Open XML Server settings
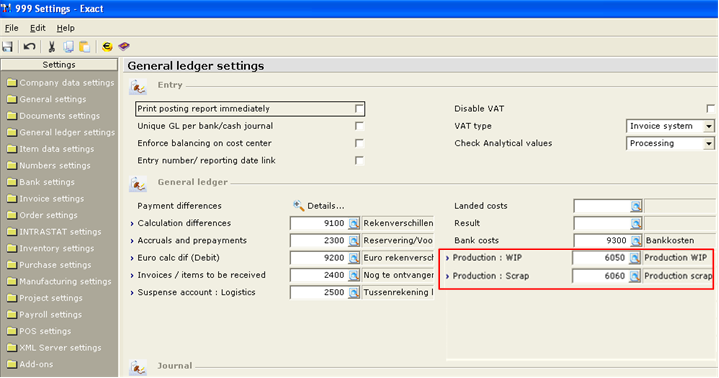 point(54,348)
